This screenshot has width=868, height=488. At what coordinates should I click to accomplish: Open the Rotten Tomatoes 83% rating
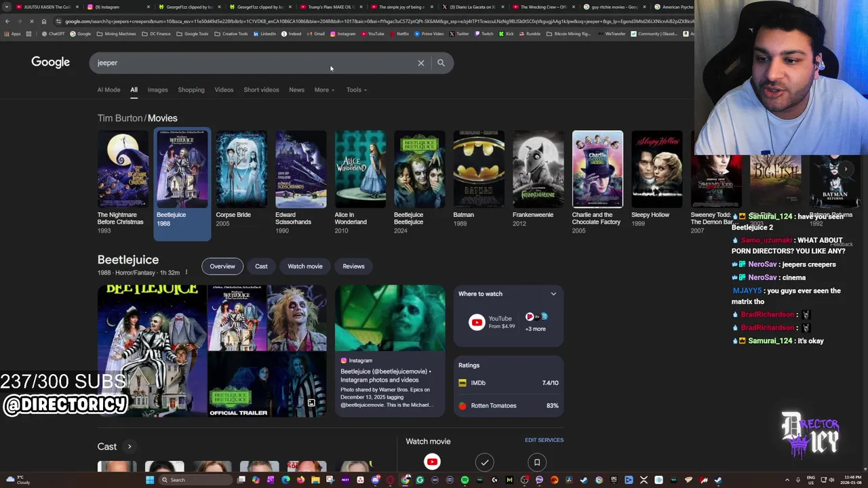509,405
